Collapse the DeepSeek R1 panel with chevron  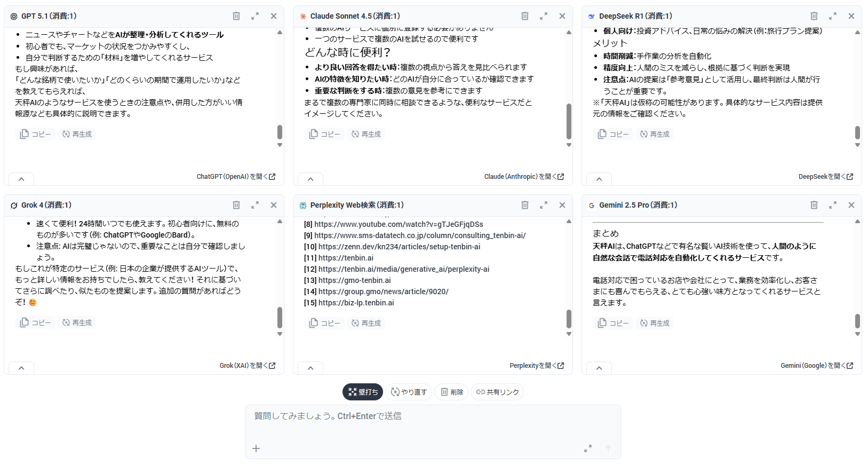pos(599,179)
